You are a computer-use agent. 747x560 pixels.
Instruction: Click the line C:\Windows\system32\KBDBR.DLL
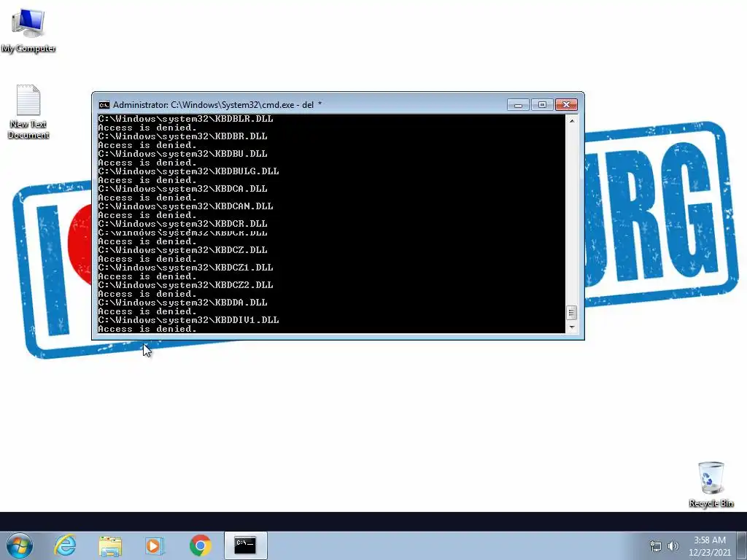click(183, 136)
